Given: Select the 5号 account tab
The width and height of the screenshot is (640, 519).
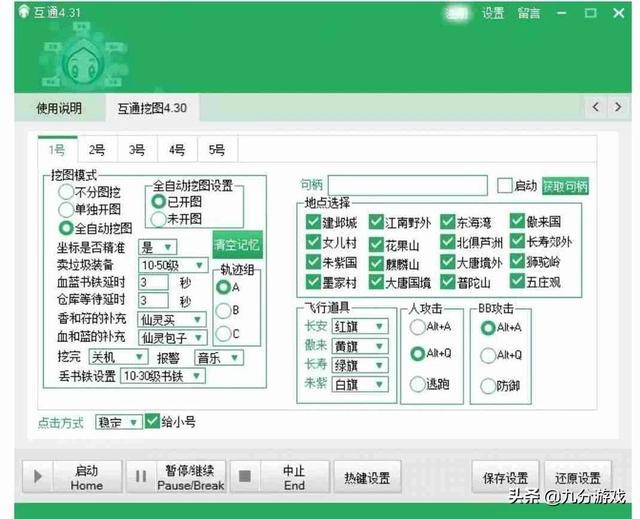Looking at the screenshot, I should (x=217, y=150).
